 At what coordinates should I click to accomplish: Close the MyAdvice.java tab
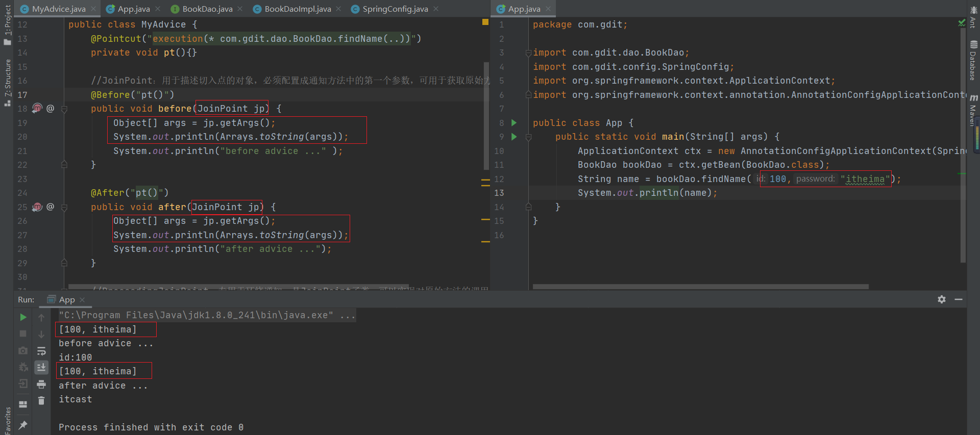click(x=93, y=9)
